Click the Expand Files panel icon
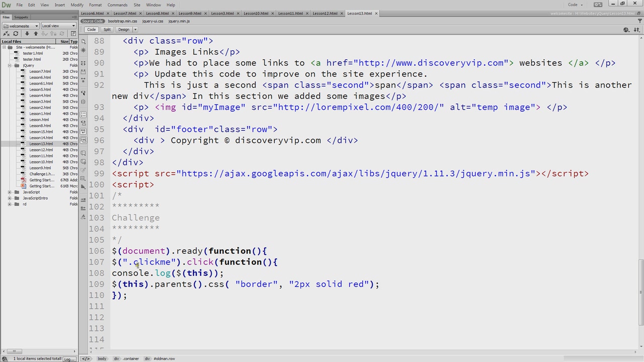This screenshot has height=362, width=644. tap(73, 34)
